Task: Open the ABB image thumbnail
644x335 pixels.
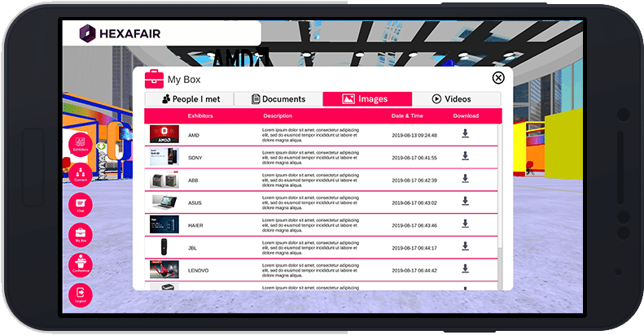Action: click(164, 180)
